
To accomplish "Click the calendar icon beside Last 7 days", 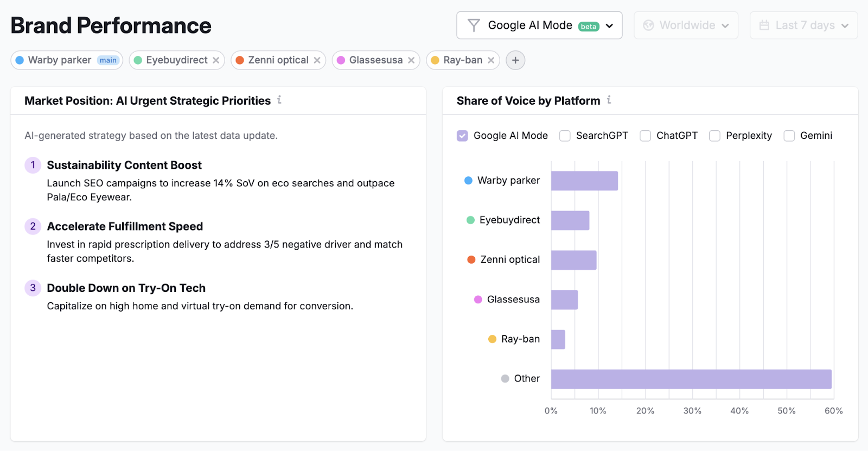I will tap(764, 26).
